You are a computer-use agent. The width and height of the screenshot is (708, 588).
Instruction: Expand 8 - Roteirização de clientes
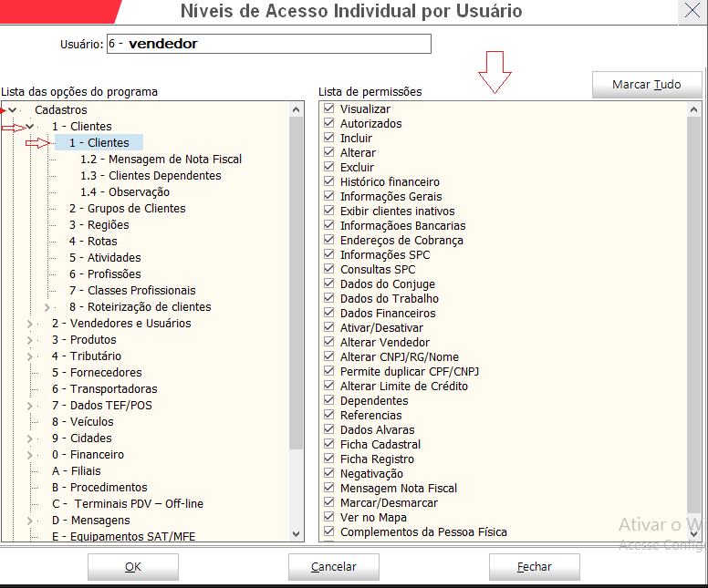47,307
